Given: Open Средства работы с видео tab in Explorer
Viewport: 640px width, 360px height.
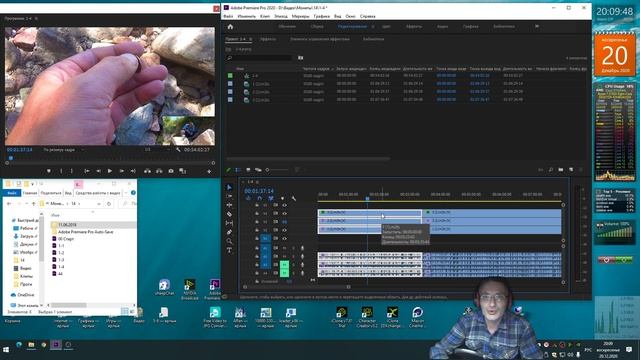Looking at the screenshot, I should [x=98, y=193].
